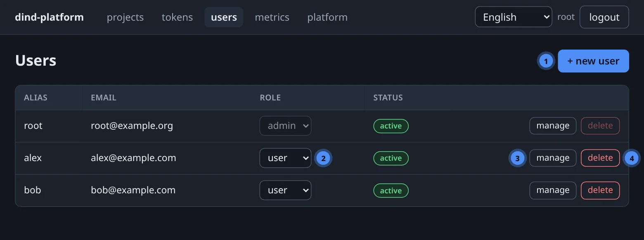
Task: Click the root@example.org email cell
Action: (x=132, y=126)
